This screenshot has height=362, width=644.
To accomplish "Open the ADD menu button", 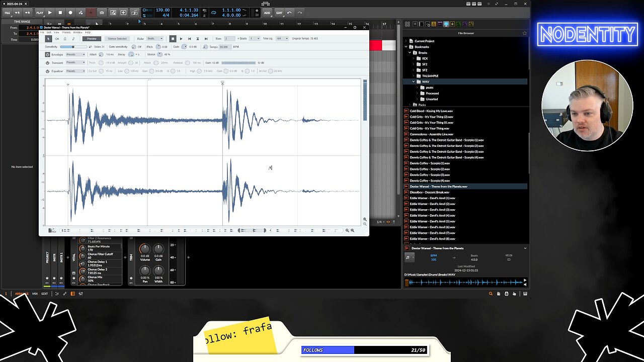I will tap(267, 13).
